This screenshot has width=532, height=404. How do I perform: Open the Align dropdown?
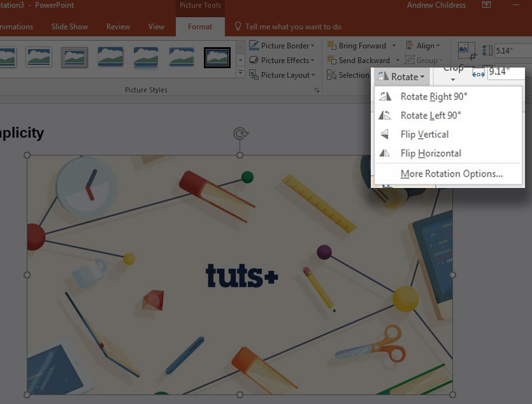tap(423, 45)
